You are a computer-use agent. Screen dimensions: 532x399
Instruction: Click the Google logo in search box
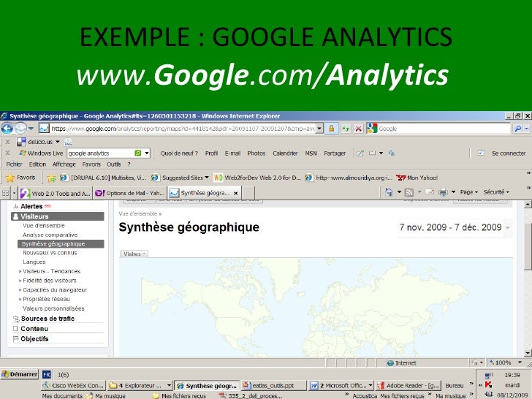pyautogui.click(x=372, y=129)
